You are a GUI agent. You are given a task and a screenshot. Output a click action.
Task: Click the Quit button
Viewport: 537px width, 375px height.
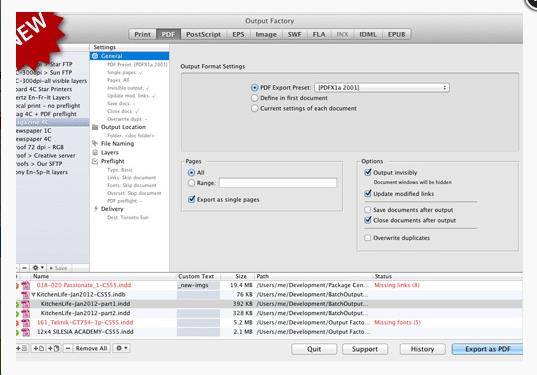click(314, 349)
